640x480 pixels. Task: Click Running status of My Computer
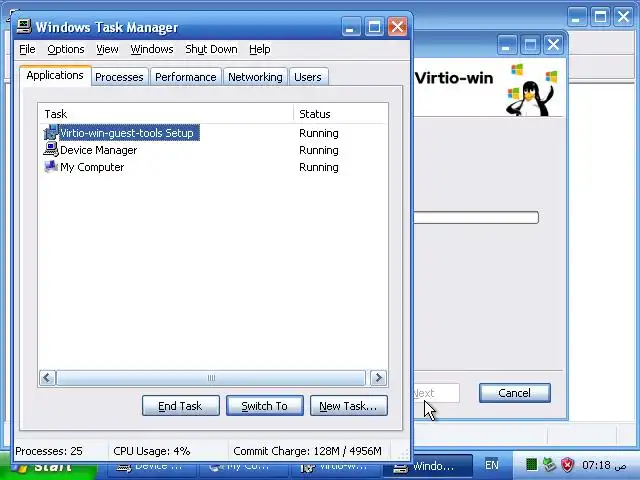[x=319, y=167]
